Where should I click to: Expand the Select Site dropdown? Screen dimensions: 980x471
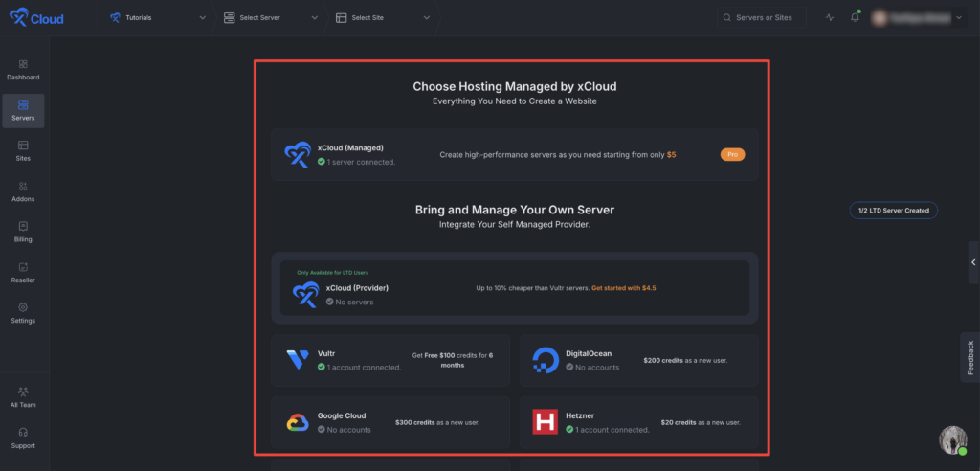pos(427,17)
